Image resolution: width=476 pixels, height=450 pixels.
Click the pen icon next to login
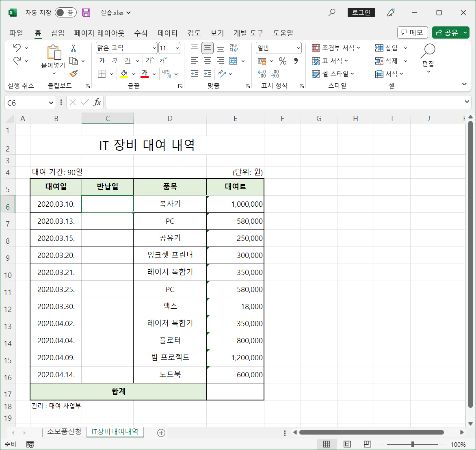[x=391, y=13]
